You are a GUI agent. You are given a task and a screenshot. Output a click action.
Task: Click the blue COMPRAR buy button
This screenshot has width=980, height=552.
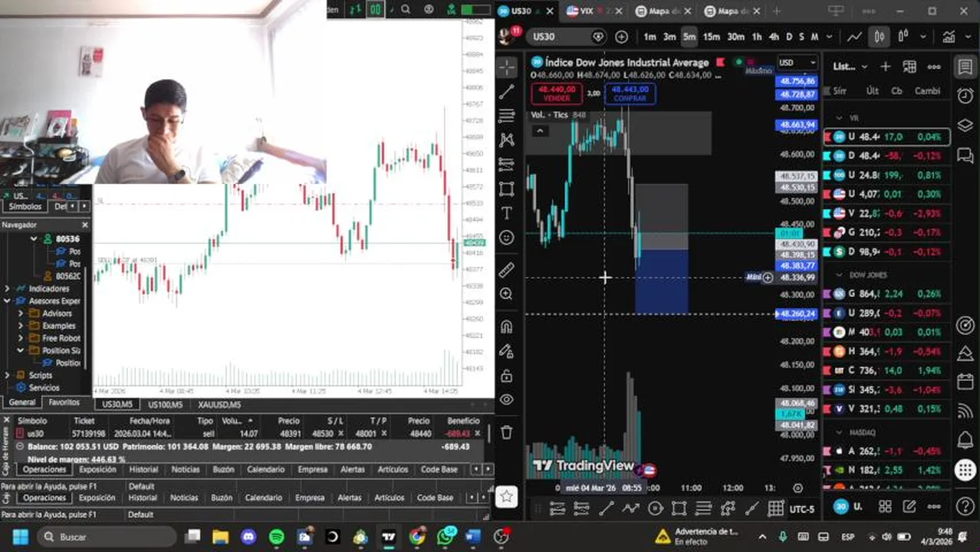pos(630,94)
